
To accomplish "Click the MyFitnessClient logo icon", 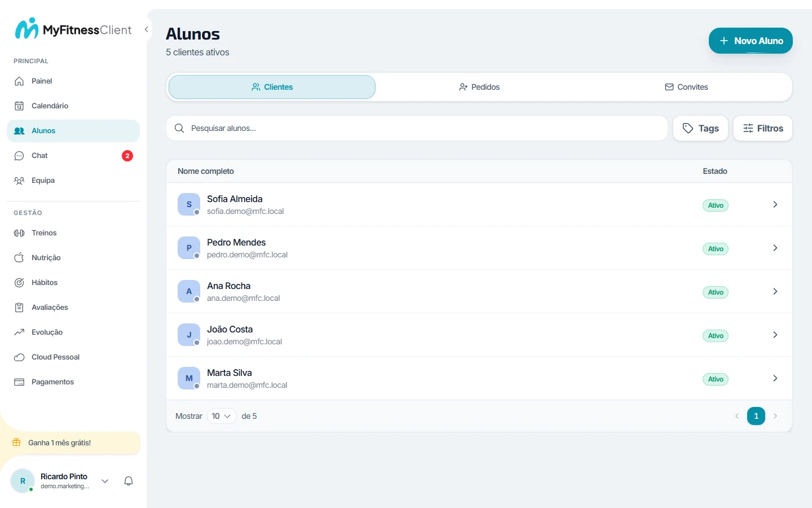I will coord(27,29).
